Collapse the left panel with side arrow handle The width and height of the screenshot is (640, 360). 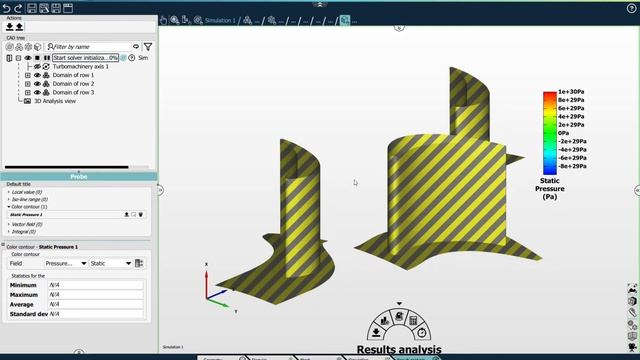pyautogui.click(x=160, y=190)
